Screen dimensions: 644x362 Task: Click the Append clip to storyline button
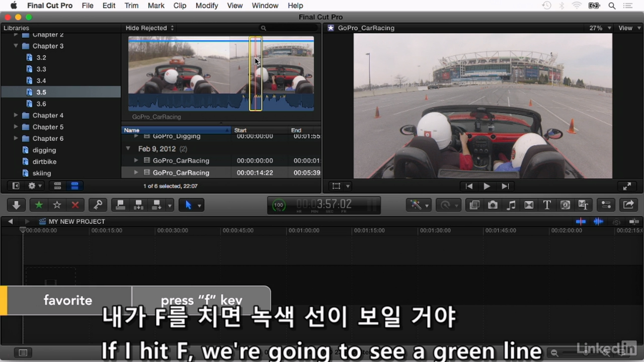pos(156,205)
